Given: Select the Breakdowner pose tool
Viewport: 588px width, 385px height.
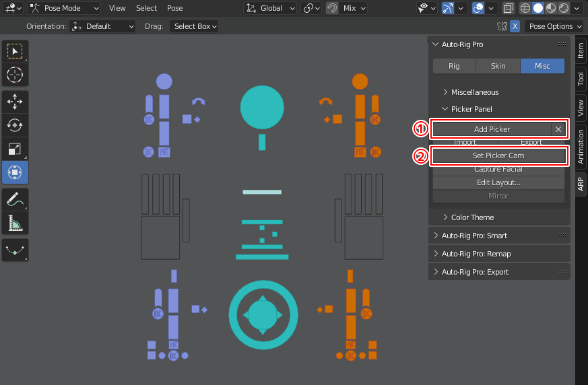Looking at the screenshot, I should [15, 249].
